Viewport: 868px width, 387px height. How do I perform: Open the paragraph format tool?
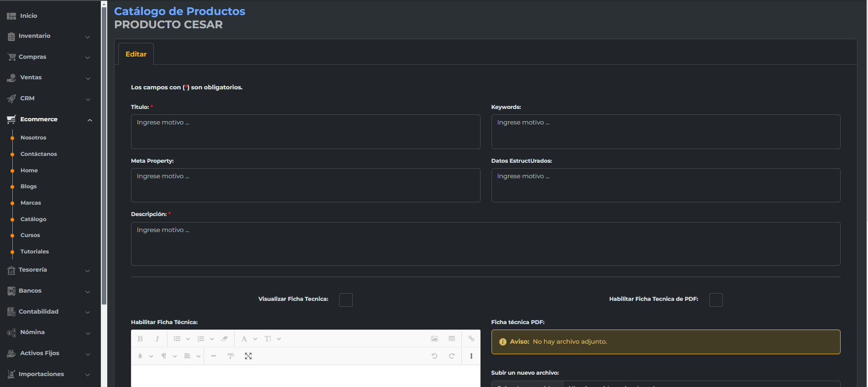pyautogui.click(x=164, y=356)
